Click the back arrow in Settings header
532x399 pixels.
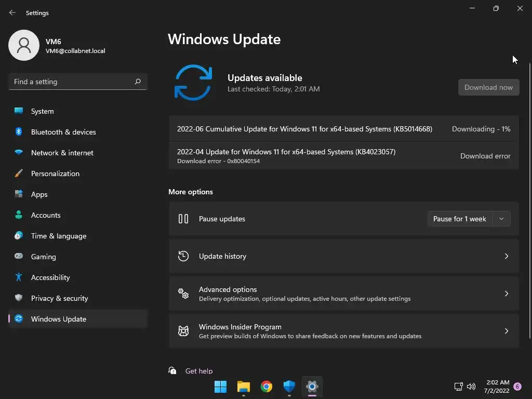click(x=12, y=12)
